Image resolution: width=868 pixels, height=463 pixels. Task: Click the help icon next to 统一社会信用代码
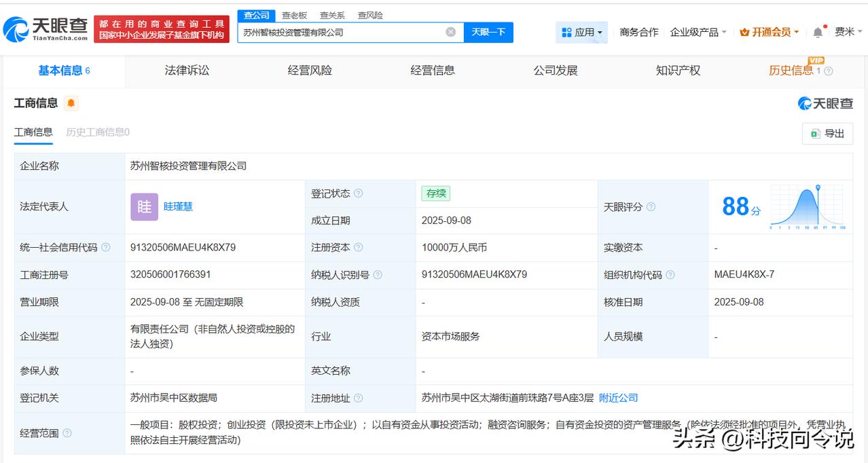click(x=106, y=248)
